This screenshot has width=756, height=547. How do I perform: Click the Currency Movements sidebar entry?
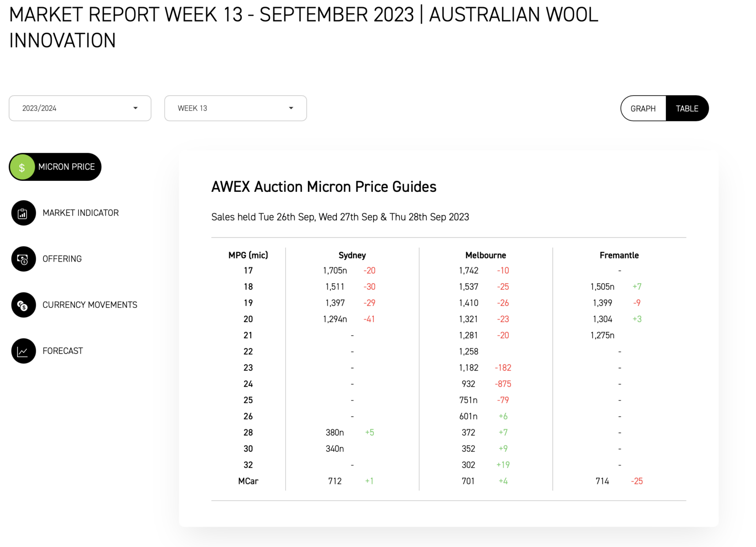click(x=90, y=305)
